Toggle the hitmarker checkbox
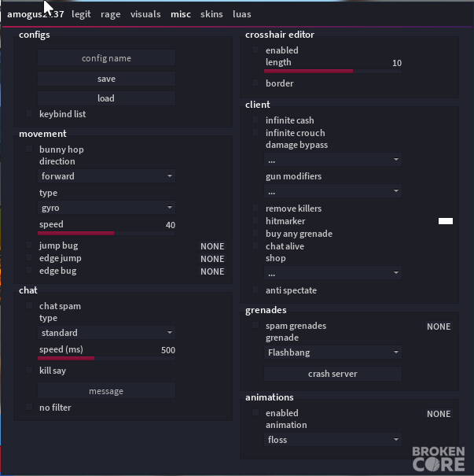 (255, 221)
